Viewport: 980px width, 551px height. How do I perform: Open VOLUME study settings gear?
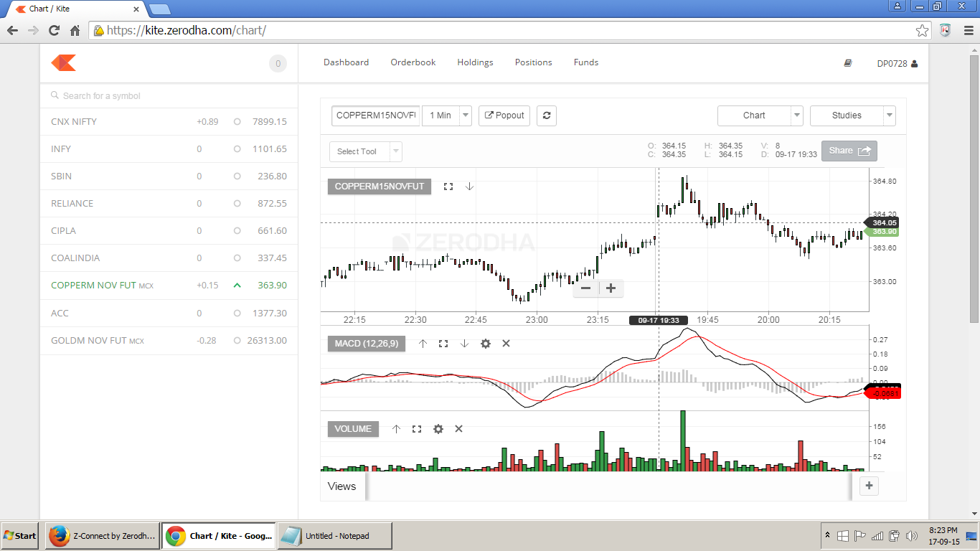click(438, 429)
